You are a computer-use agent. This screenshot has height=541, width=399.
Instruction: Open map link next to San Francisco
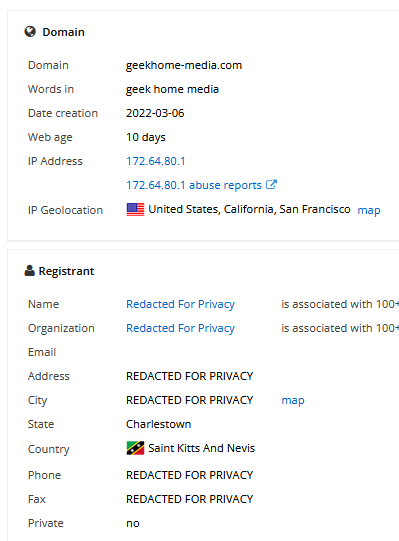coord(369,210)
